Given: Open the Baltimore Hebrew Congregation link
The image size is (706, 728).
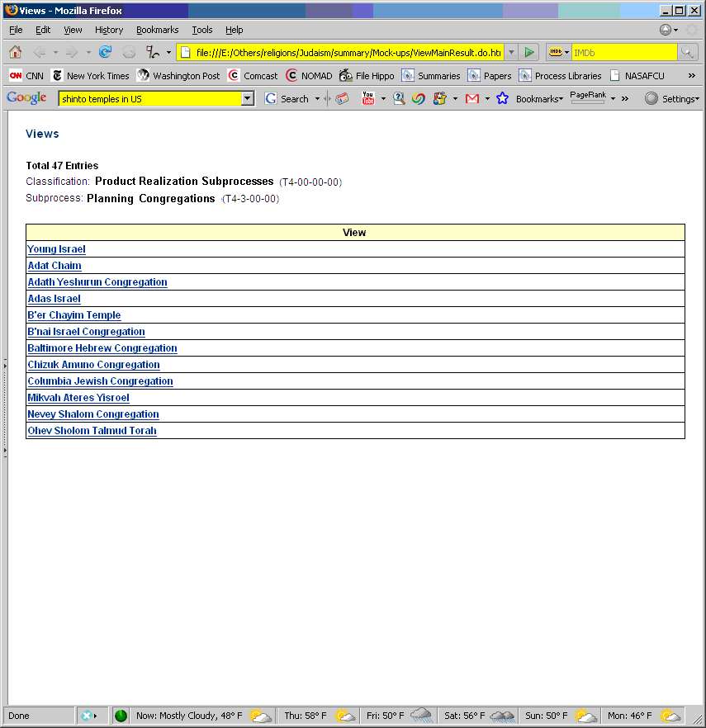Looking at the screenshot, I should click(x=102, y=348).
